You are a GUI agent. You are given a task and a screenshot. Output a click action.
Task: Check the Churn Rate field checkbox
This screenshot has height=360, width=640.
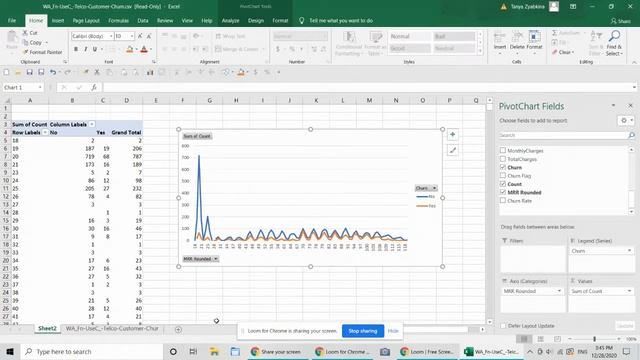[x=503, y=200]
